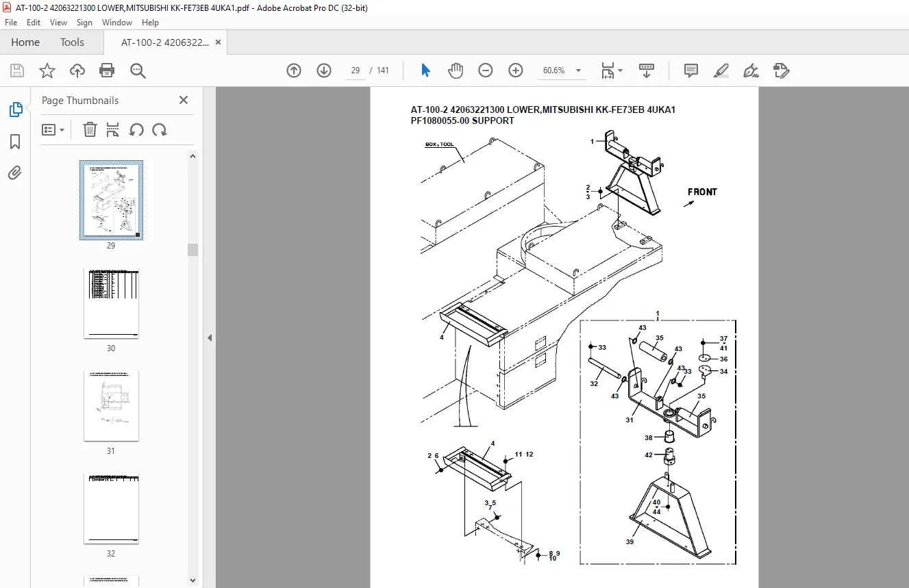The image size is (909, 588).
Task: Choose the Selection arrow tool
Action: tap(425, 71)
